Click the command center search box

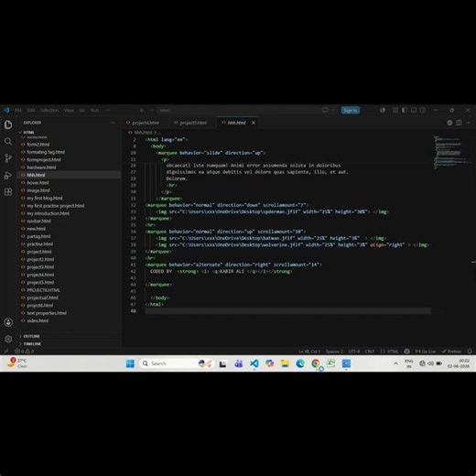pos(238,110)
